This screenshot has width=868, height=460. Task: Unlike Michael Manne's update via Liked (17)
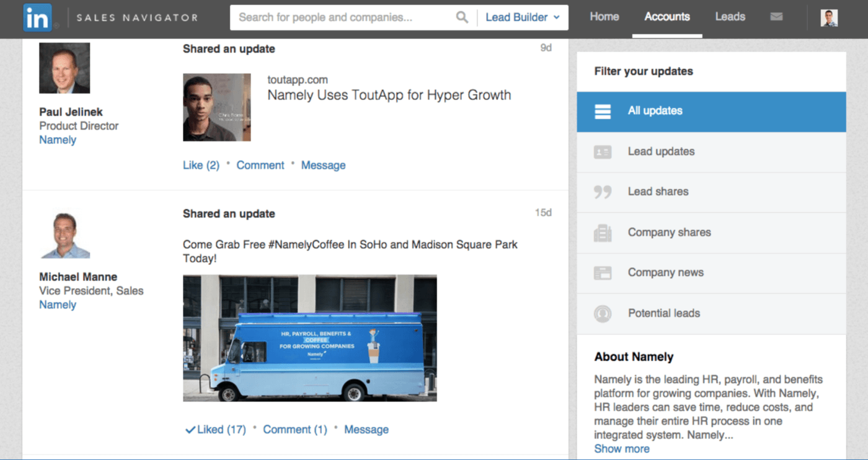pyautogui.click(x=216, y=430)
